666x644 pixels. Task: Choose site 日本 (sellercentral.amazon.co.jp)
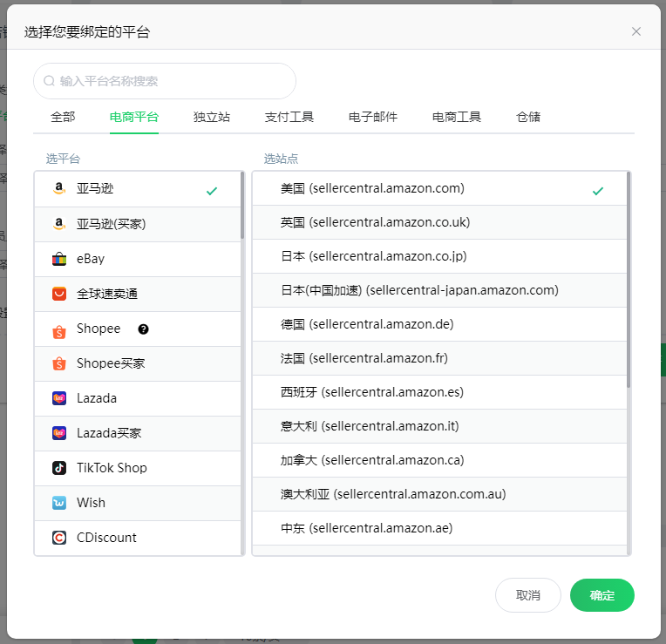tap(439, 256)
